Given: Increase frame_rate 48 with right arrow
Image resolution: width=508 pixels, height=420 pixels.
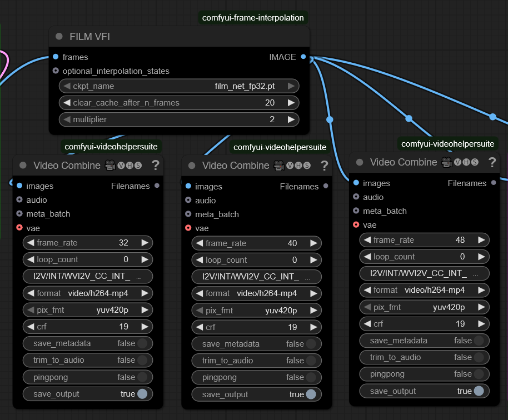Looking at the screenshot, I should coord(481,239).
